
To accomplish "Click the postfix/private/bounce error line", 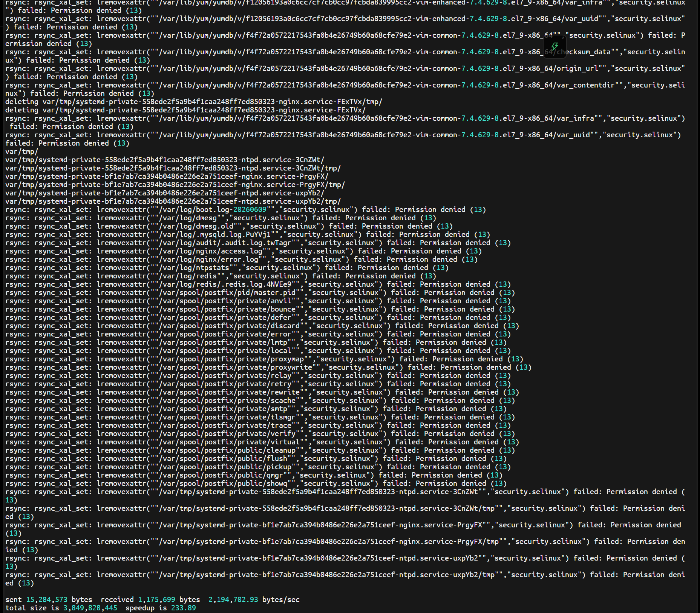I will 260,309.
